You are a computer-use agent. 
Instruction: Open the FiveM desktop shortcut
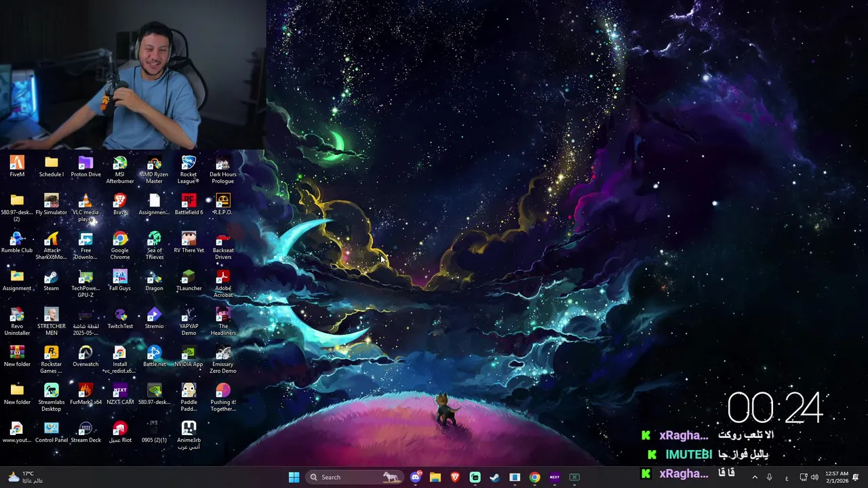pyautogui.click(x=17, y=167)
